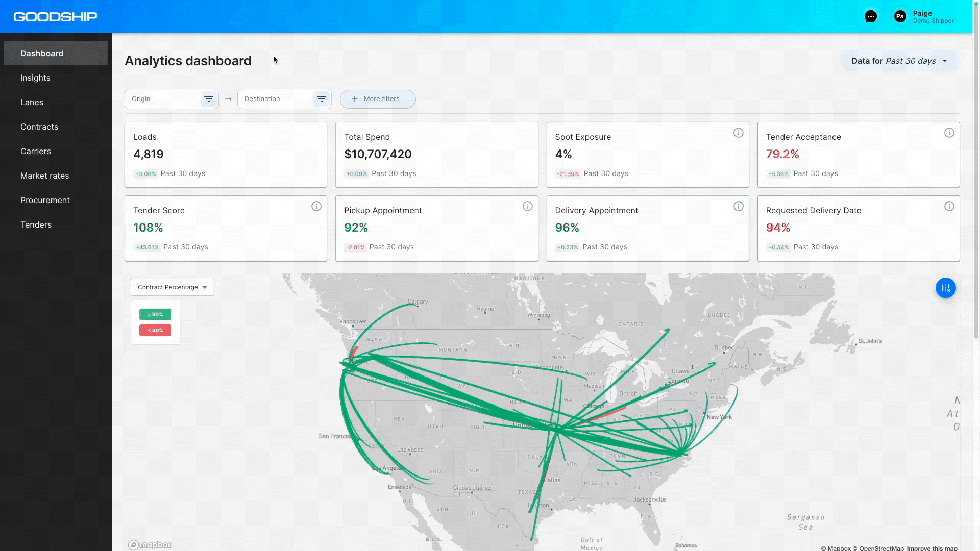The width and height of the screenshot is (980, 551).
Task: Toggle the <90% red legend chip
Action: point(155,330)
